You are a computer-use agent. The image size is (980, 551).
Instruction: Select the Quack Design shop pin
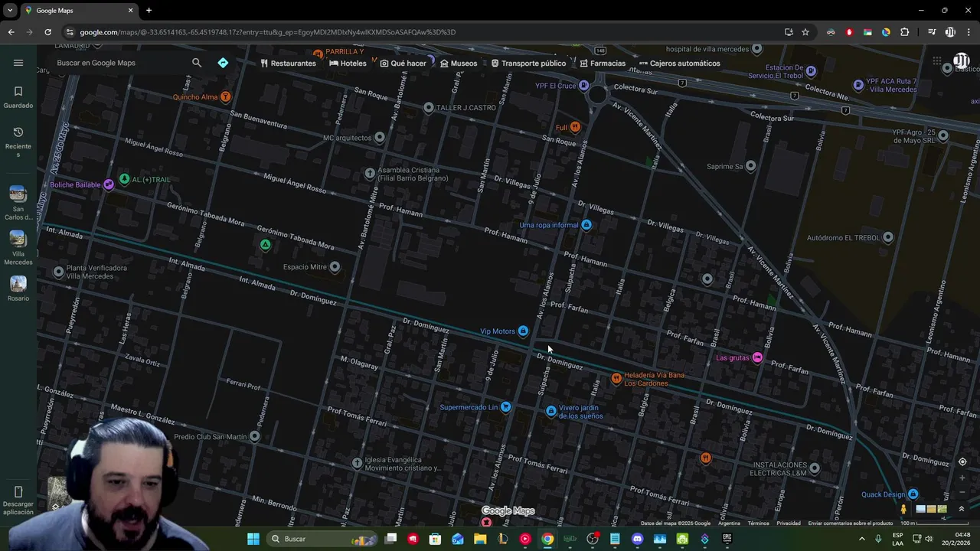click(913, 494)
